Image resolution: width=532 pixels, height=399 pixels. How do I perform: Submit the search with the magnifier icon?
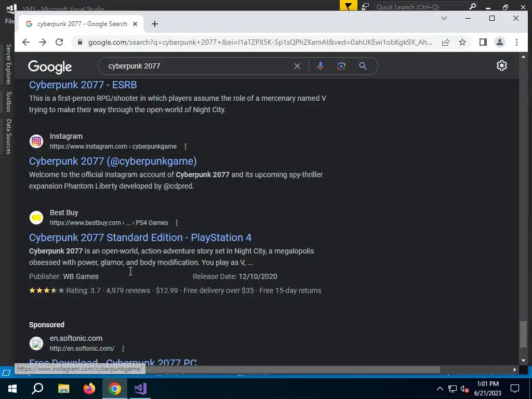[x=363, y=66]
